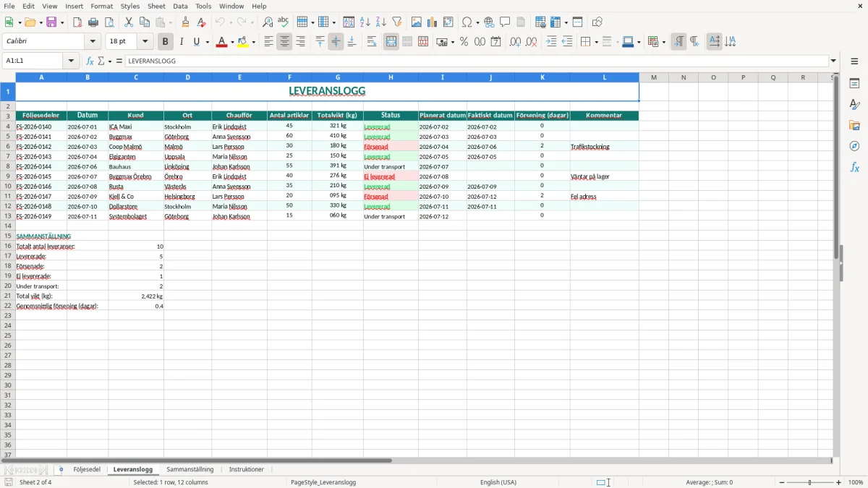Open the Gallery icon in sidebar
The height and width of the screenshot is (488, 868).
point(854,125)
